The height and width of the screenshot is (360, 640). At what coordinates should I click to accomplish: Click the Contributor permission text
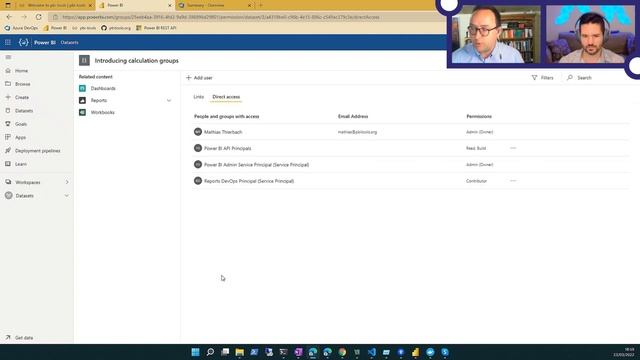[476, 181]
